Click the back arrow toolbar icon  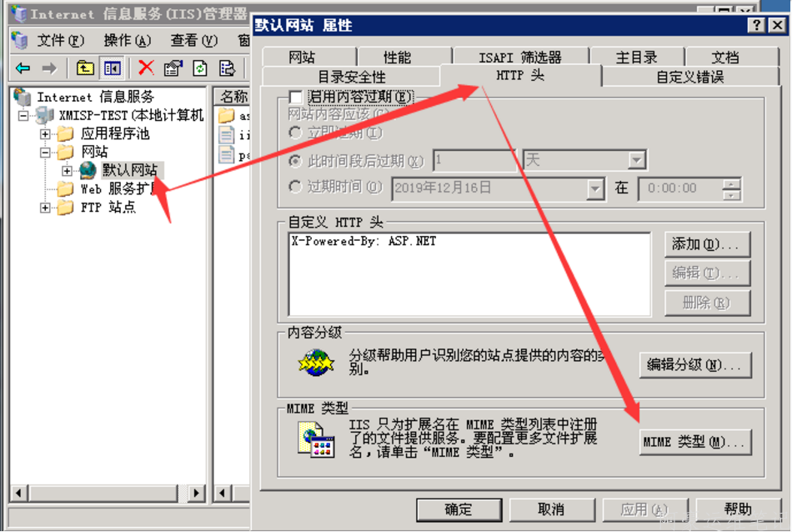click(23, 68)
